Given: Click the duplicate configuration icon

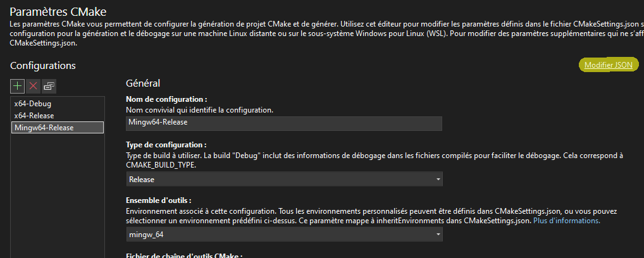Looking at the screenshot, I should (49, 85).
